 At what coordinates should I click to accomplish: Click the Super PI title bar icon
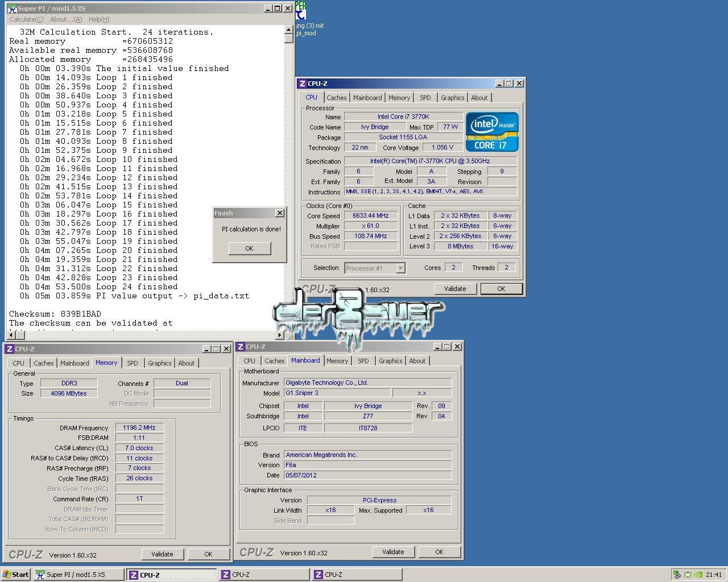coord(11,9)
